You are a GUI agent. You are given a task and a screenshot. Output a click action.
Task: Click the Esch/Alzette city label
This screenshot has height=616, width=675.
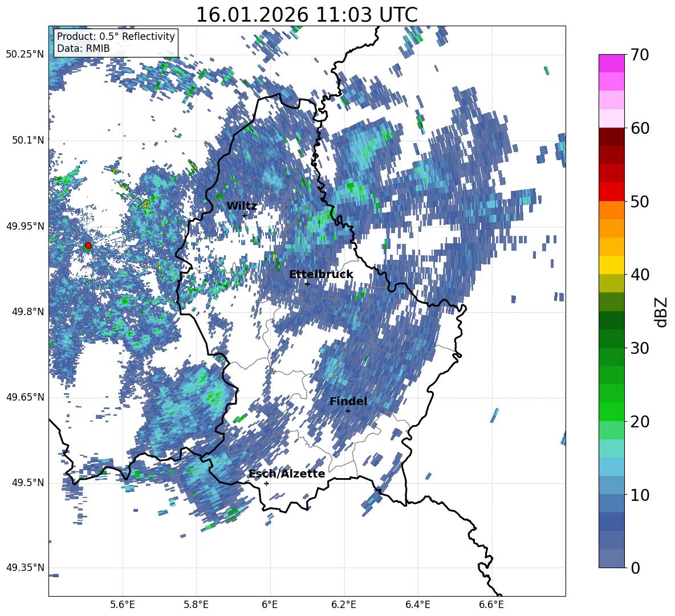(x=287, y=474)
